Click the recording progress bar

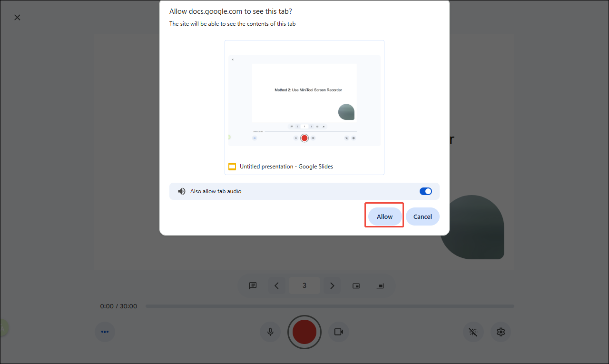tap(329, 306)
